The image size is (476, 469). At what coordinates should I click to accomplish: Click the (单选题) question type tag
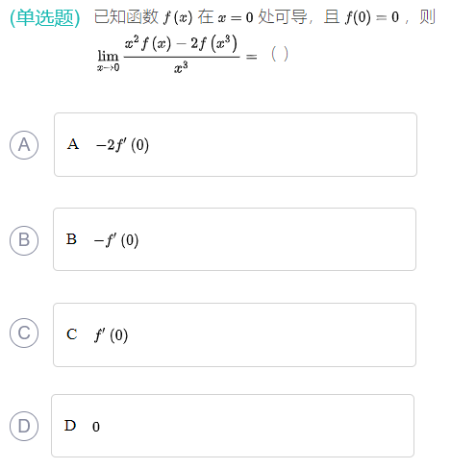click(45, 17)
